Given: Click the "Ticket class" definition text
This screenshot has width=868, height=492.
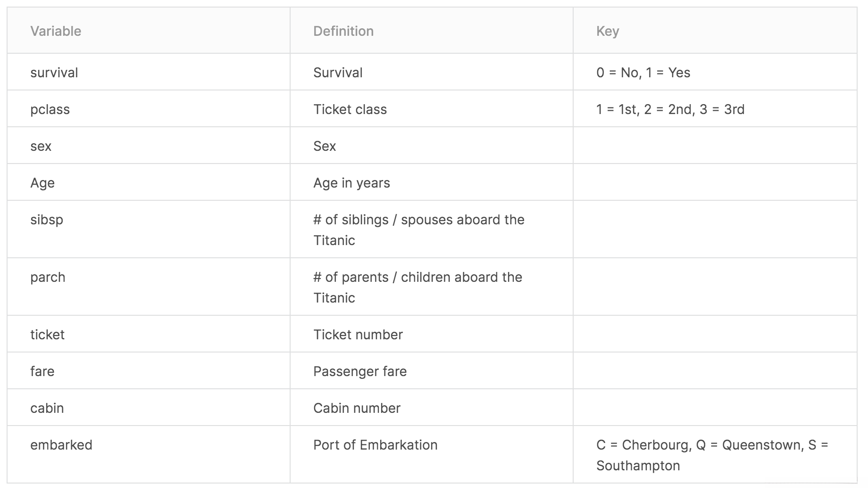Looking at the screenshot, I should [x=350, y=109].
